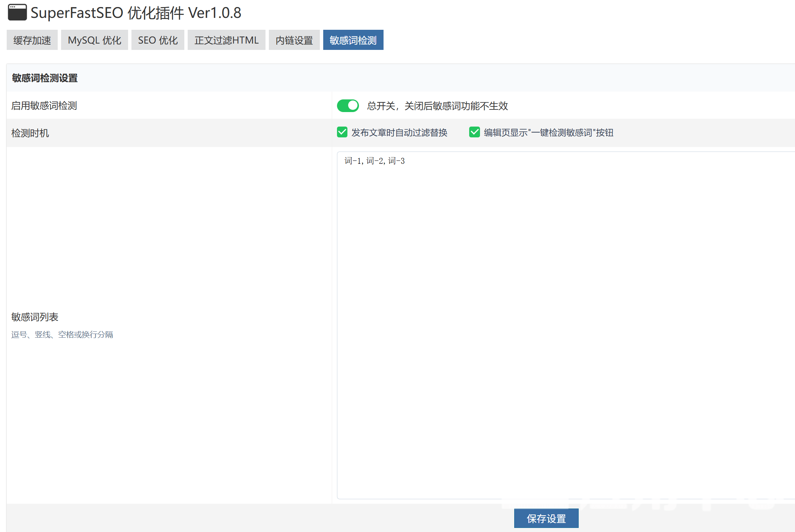Open the MySQL 优化 tab
795x532 pixels.
point(95,40)
